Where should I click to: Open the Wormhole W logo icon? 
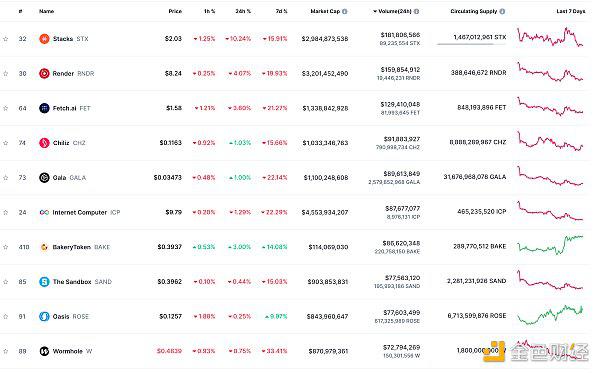(44, 351)
